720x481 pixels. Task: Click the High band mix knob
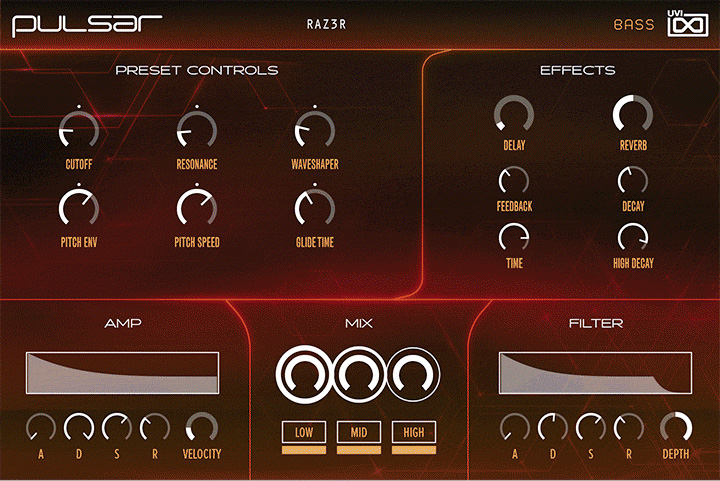pyautogui.click(x=413, y=375)
